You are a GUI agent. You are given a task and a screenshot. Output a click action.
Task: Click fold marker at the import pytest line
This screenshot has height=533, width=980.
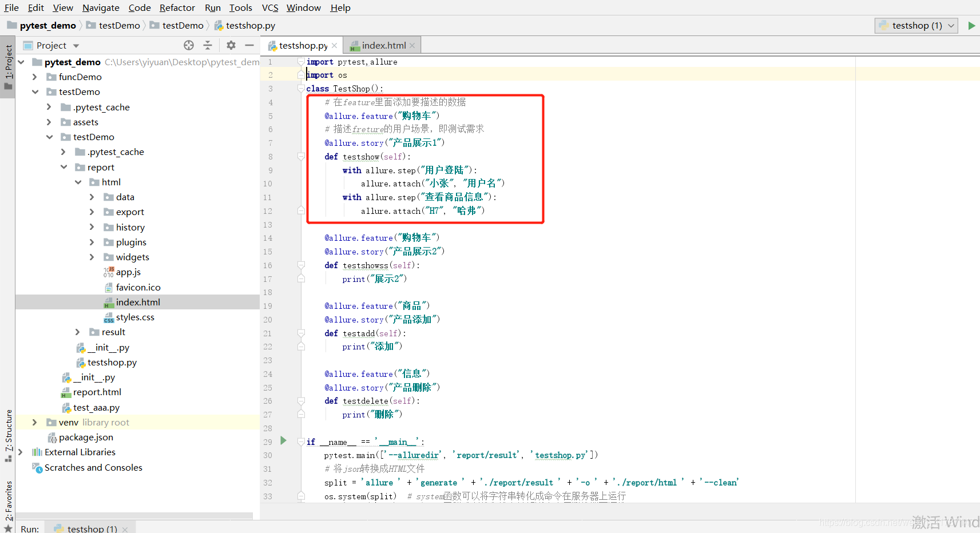point(301,62)
